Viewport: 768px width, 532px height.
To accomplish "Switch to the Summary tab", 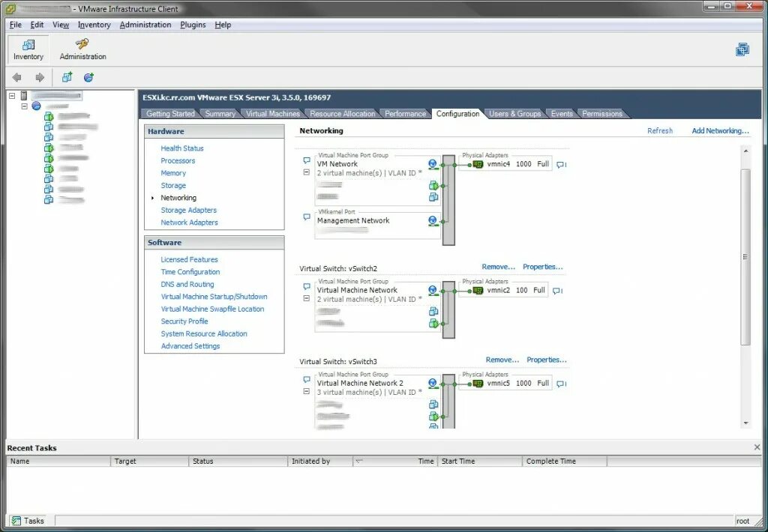I will point(220,114).
